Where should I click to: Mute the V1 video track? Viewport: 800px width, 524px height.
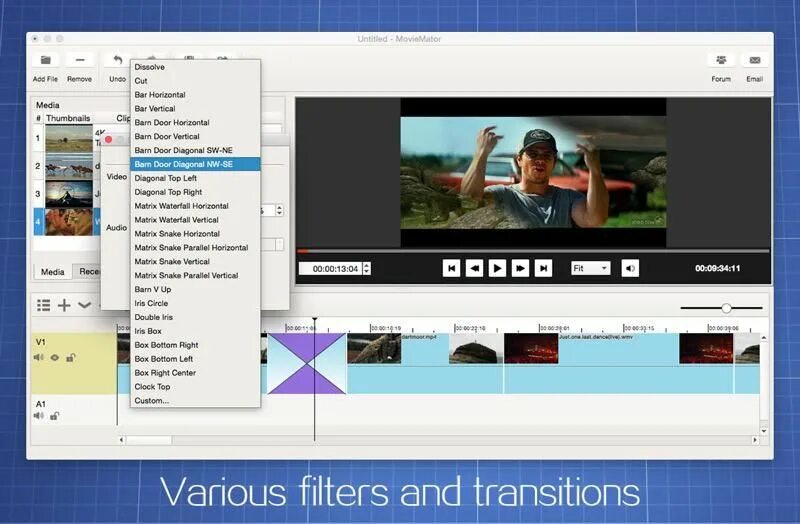pos(39,358)
